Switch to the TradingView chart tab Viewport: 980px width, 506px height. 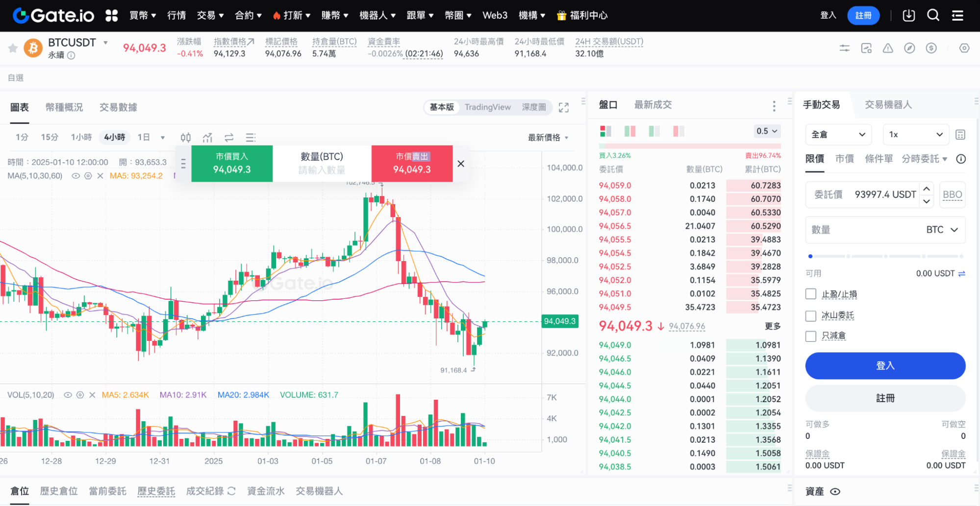point(487,107)
